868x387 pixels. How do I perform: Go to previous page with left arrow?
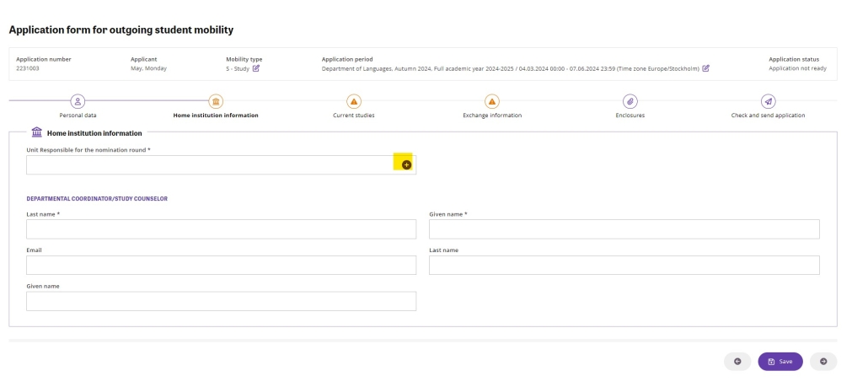click(737, 361)
